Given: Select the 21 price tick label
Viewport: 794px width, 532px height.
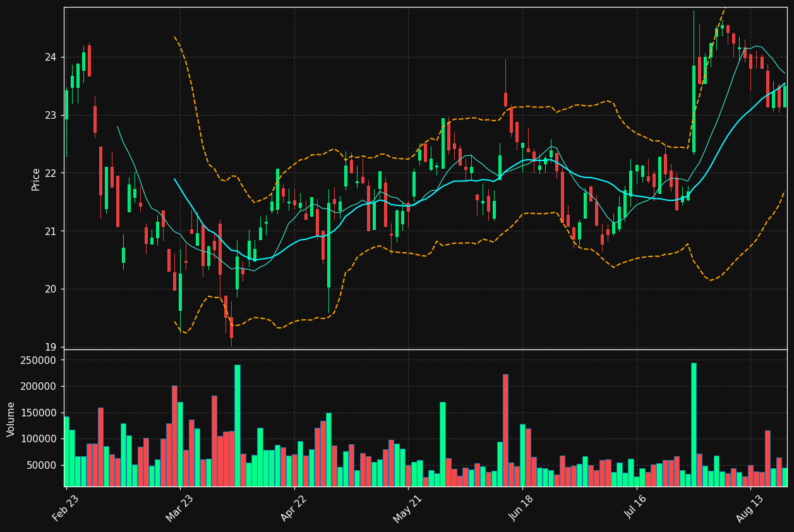Looking at the screenshot, I should tap(50, 231).
